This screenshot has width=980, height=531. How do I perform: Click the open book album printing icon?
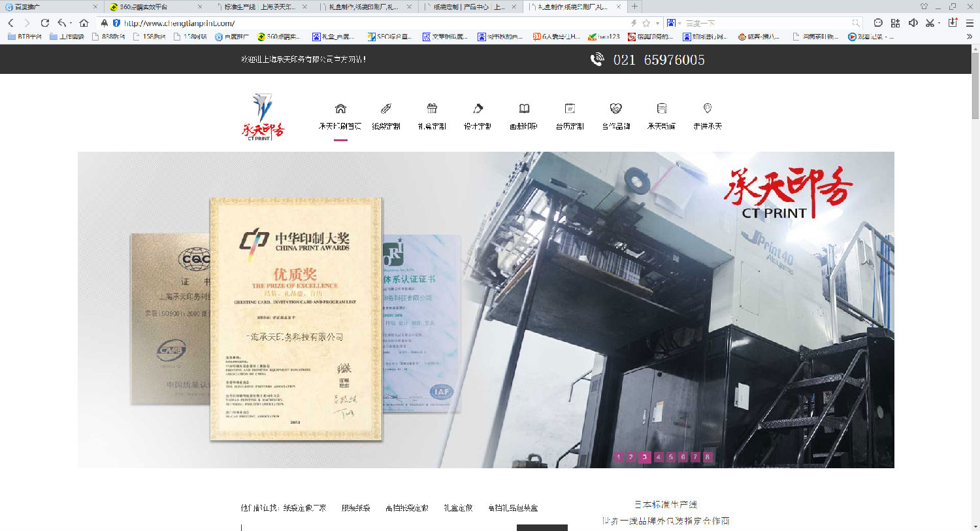(x=524, y=109)
